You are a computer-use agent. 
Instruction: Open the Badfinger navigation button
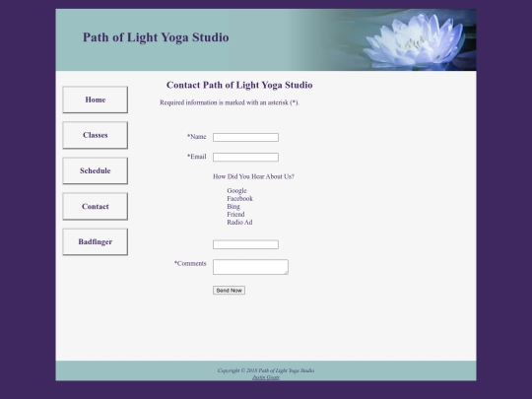coord(95,242)
